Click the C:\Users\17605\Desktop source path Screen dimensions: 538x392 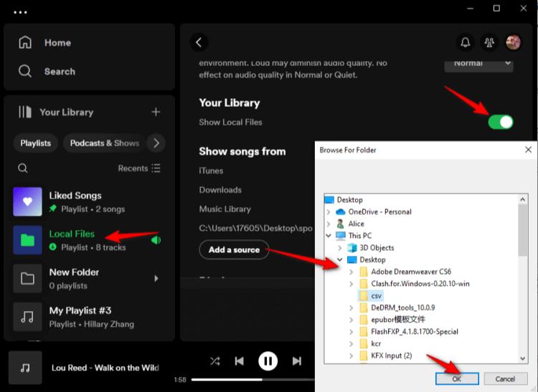click(255, 228)
